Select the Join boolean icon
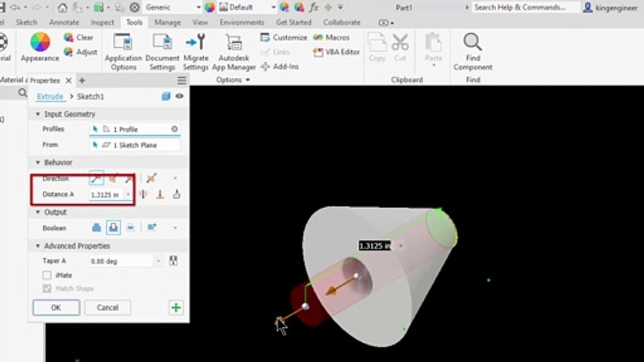 tap(97, 228)
